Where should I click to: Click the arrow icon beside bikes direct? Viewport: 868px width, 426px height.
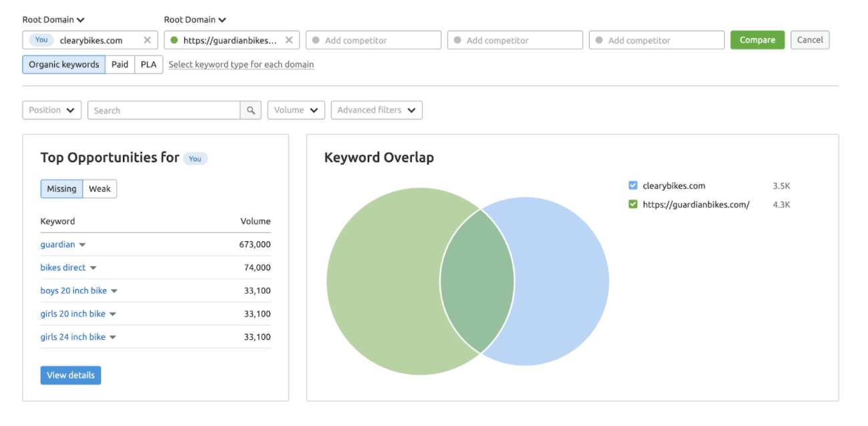tap(93, 268)
